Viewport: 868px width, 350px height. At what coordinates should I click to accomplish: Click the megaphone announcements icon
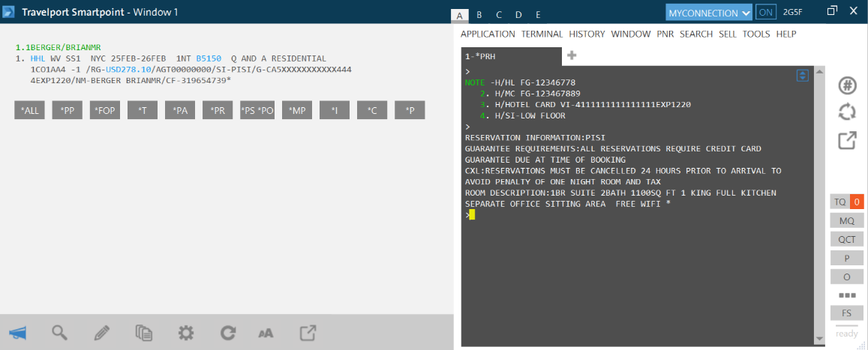click(18, 333)
